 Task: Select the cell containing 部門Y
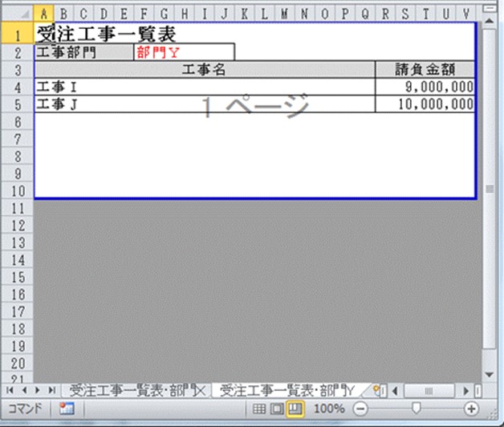(184, 52)
